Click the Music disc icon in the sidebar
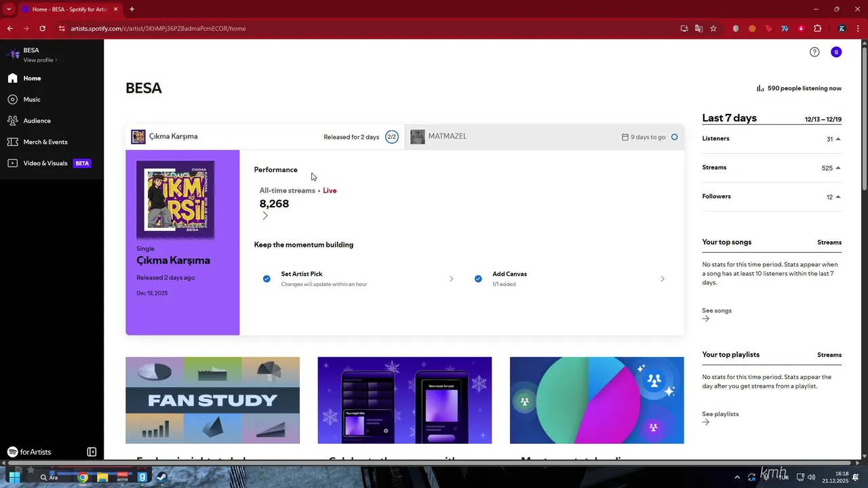 [x=12, y=100]
